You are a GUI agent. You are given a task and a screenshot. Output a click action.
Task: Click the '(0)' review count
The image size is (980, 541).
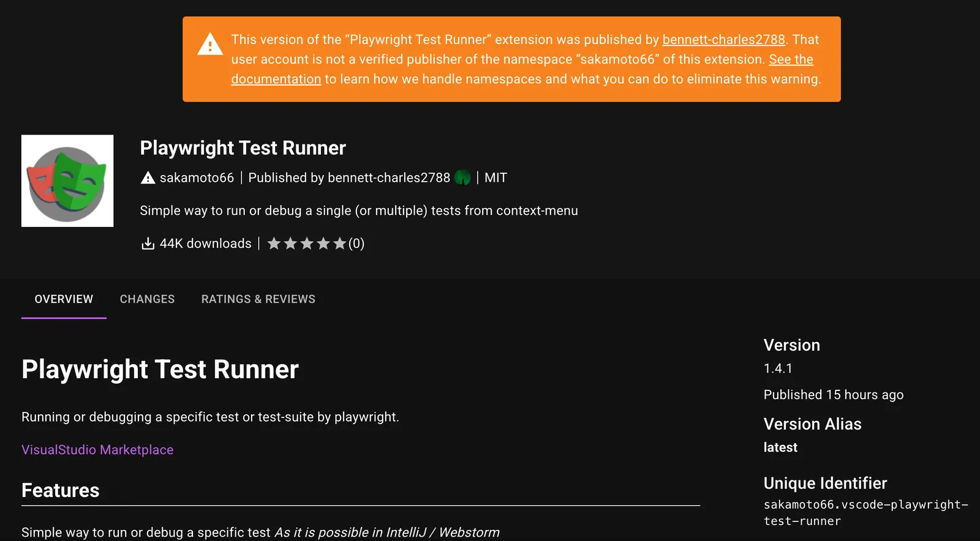(x=356, y=244)
